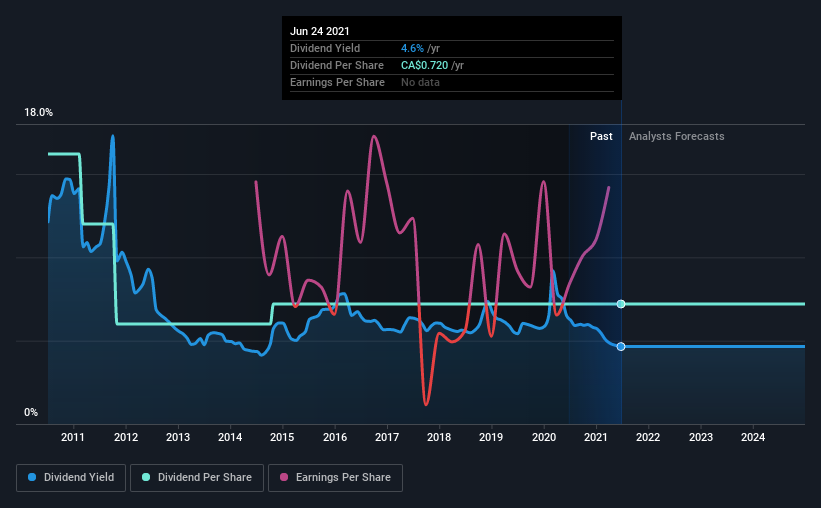Click the 18.0% y-axis label
This screenshot has height=508, width=821.
[x=38, y=113]
